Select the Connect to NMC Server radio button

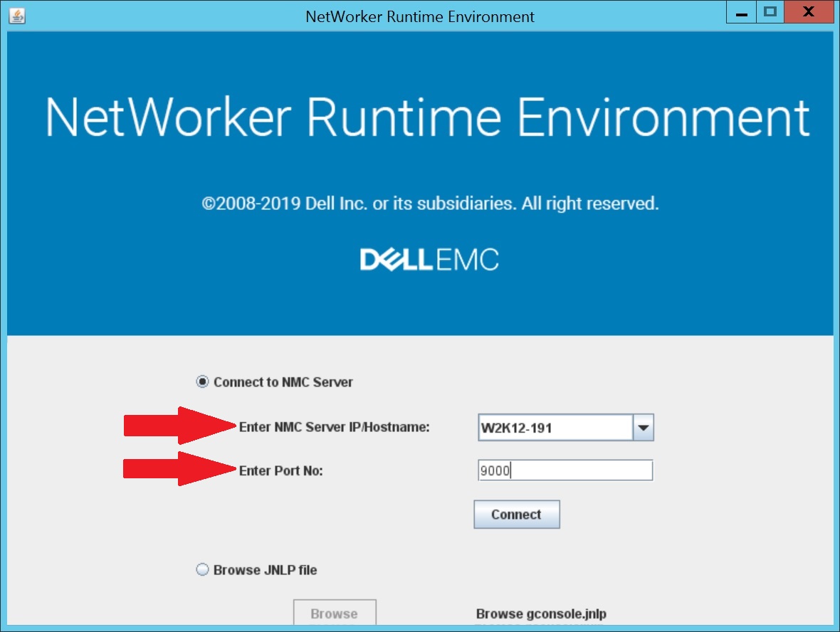(203, 382)
